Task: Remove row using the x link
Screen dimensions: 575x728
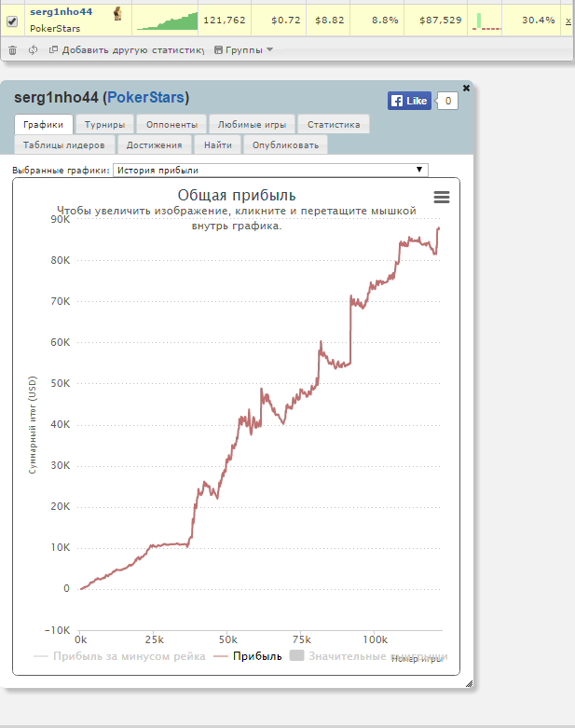Action: click(x=568, y=21)
